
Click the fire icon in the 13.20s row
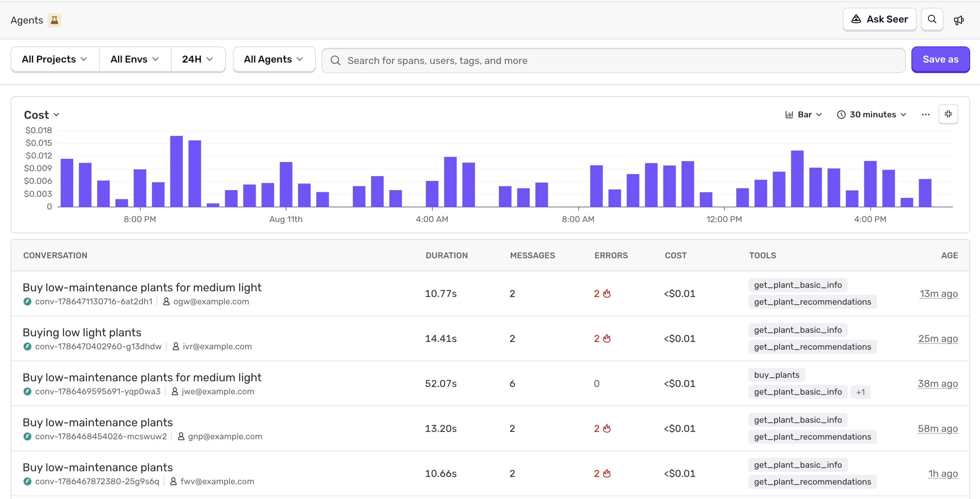pos(607,428)
